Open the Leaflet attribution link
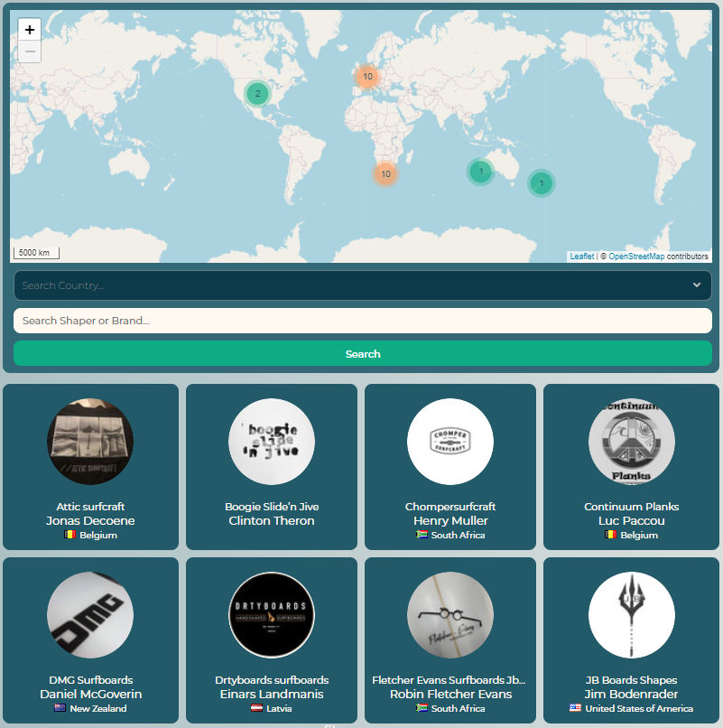 582,257
